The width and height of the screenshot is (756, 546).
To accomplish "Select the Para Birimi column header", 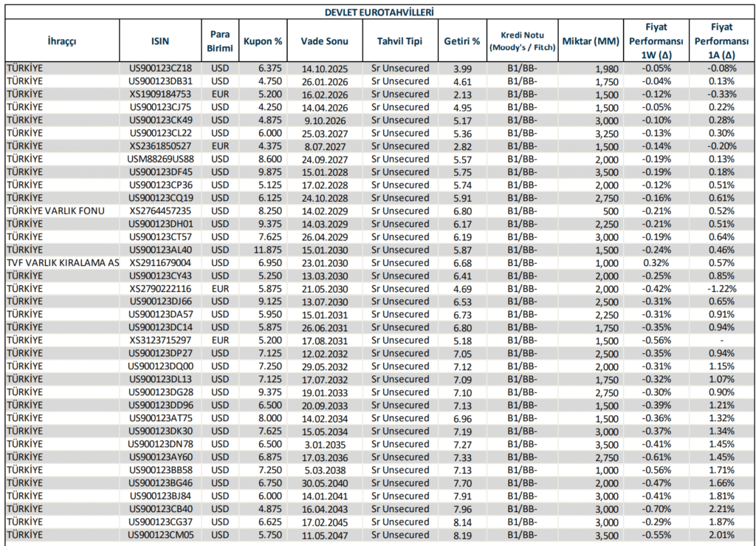I will 219,41.
